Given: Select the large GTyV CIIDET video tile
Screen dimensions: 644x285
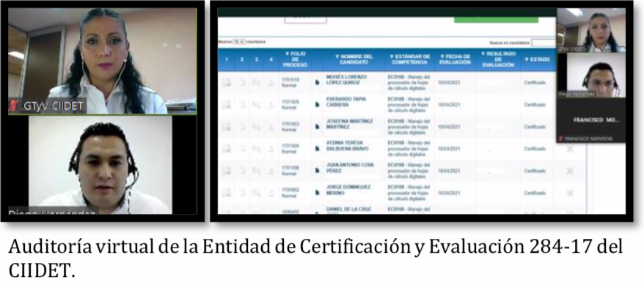Looking at the screenshot, I should (102, 61).
